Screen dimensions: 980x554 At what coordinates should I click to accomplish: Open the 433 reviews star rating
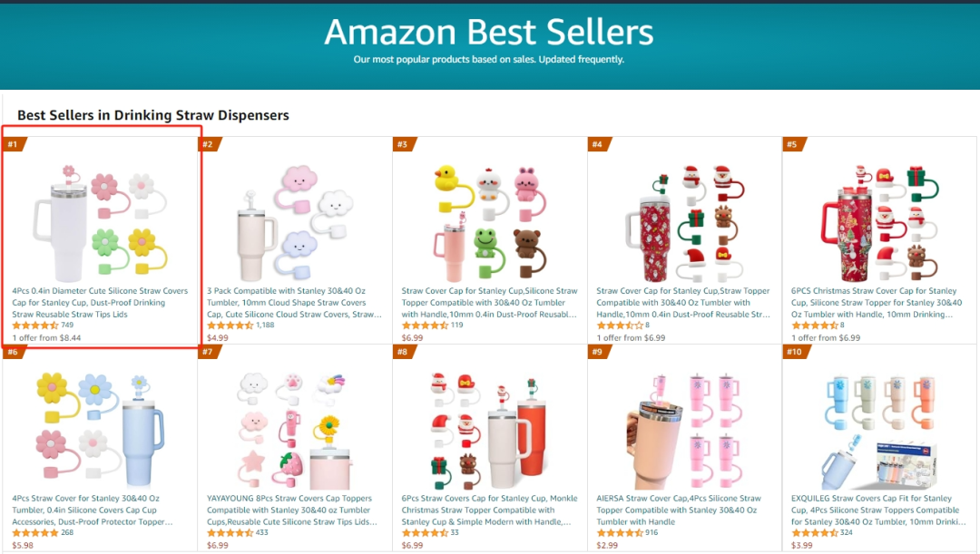(x=230, y=533)
